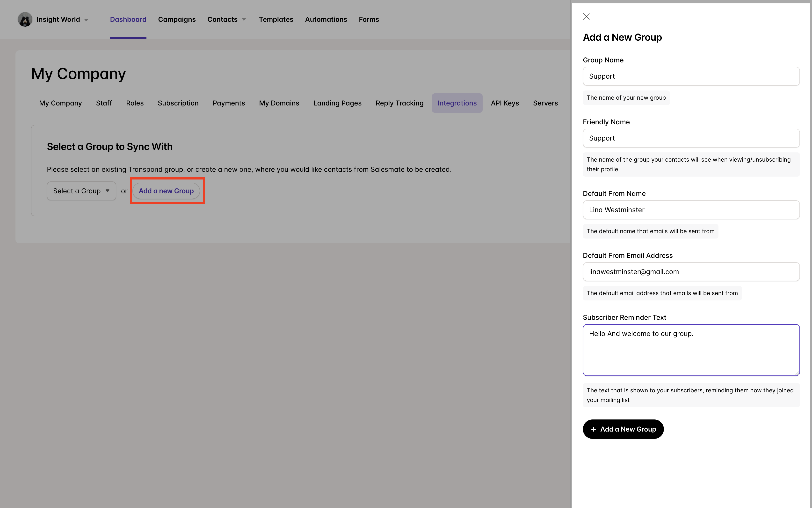
Task: Submit with the black Add a New Group button
Action: point(623,429)
